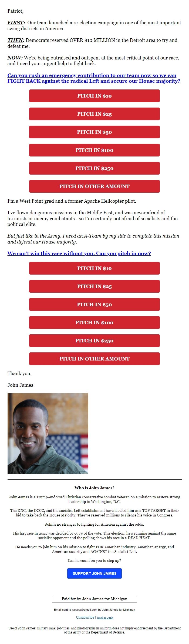Click the first PITCH IN $50 button
Viewport: 189px width, 644px height.
point(94,132)
